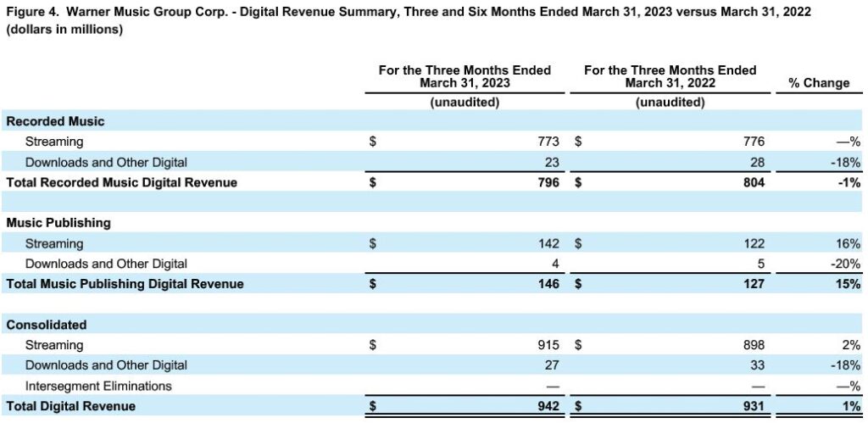Select the value 142 in Music Publishing Streaming
Image resolution: width=868 pixels, height=423 pixels.
click(548, 243)
